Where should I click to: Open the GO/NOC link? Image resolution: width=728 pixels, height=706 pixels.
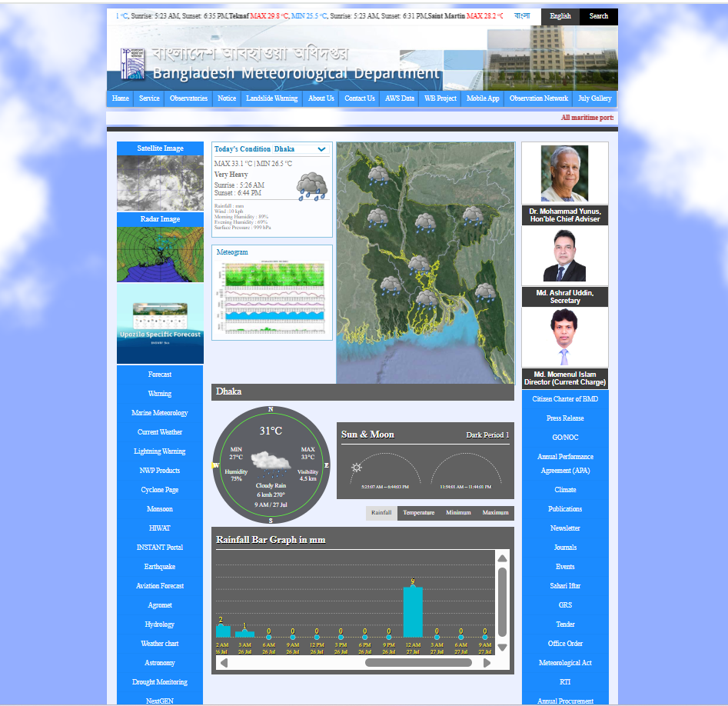coord(565,438)
